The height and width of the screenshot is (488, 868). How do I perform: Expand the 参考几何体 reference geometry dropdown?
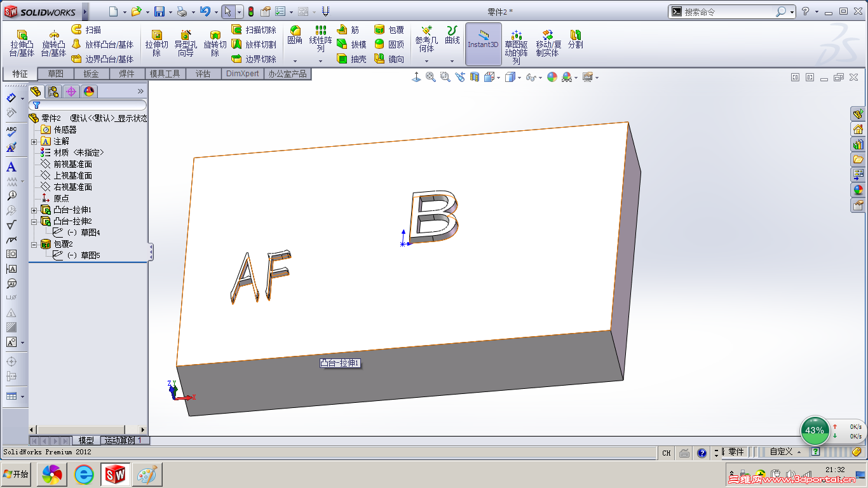pos(426,61)
